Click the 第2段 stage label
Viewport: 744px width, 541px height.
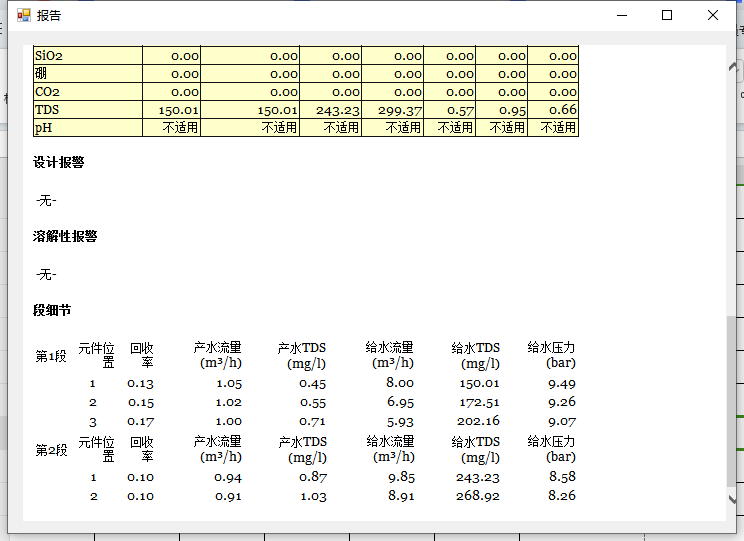pyautogui.click(x=51, y=450)
